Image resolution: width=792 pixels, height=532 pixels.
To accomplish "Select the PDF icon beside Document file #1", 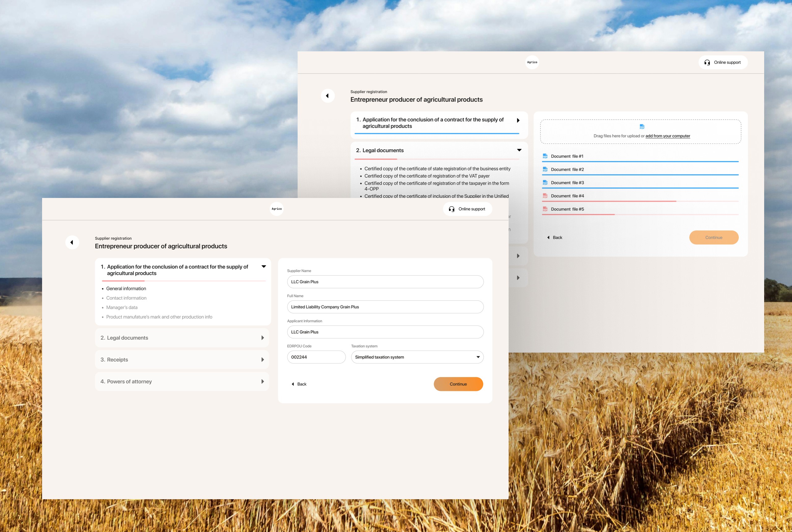I will click(545, 156).
